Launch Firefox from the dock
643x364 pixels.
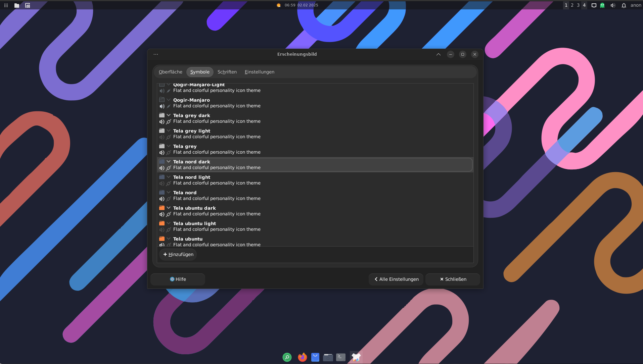coord(302,357)
